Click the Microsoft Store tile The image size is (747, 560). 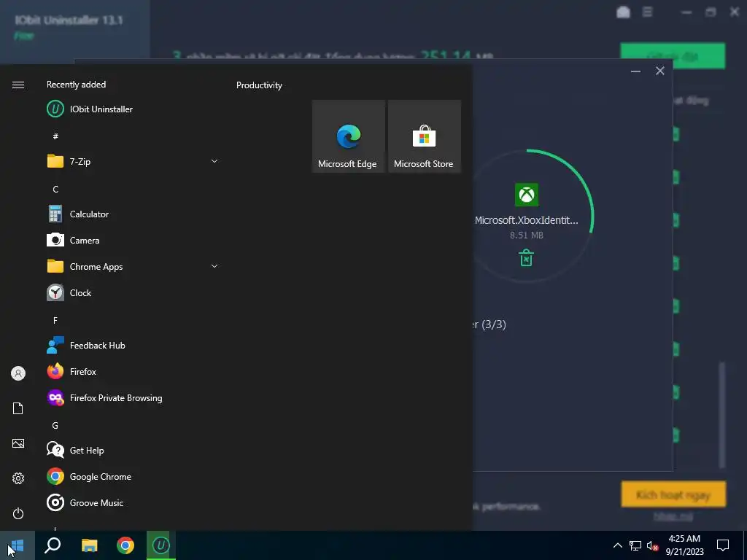click(x=425, y=136)
